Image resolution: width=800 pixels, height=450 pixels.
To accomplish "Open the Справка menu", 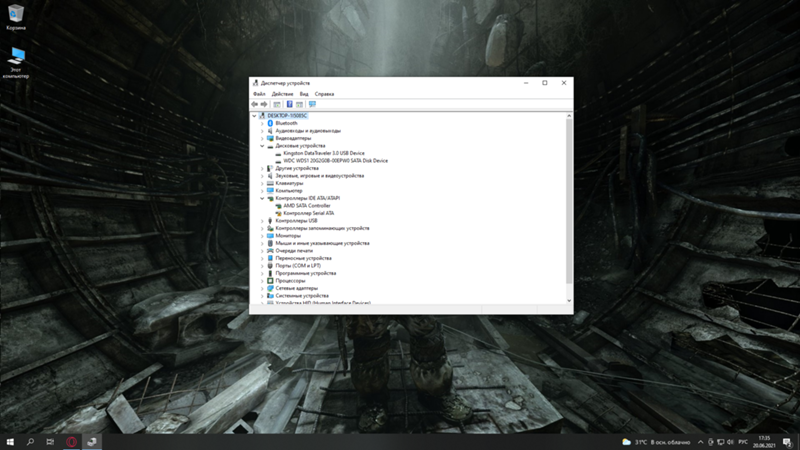I will pos(324,94).
